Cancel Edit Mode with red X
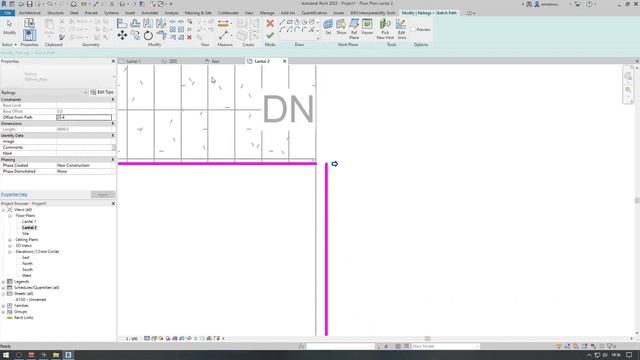 click(270, 23)
